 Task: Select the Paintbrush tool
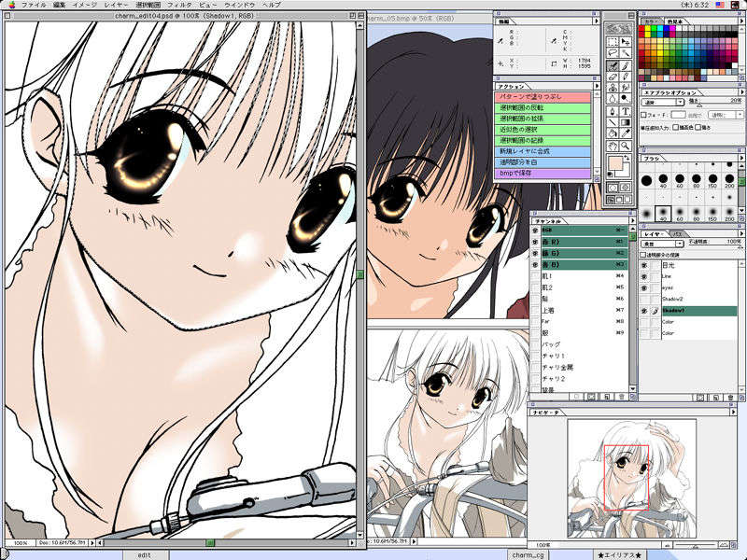coord(626,65)
